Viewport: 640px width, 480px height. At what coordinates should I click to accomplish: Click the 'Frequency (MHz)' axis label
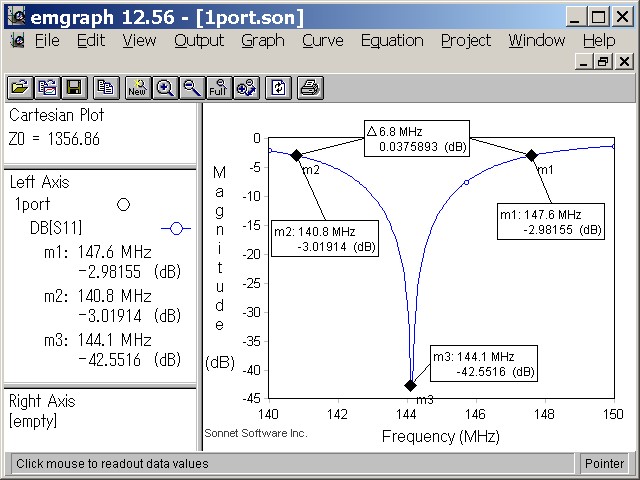coord(440,436)
